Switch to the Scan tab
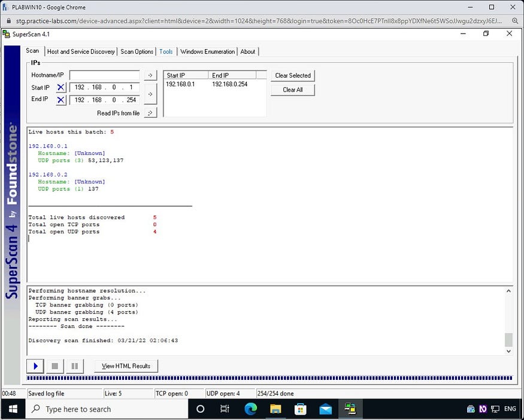 32,51
